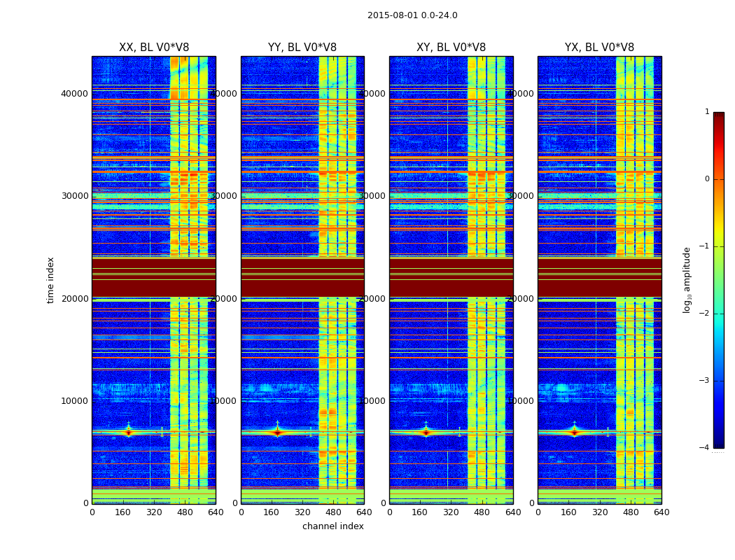Click the red bright spot in XY panel
The width and height of the screenshot is (735, 560).
pyautogui.click(x=426, y=432)
